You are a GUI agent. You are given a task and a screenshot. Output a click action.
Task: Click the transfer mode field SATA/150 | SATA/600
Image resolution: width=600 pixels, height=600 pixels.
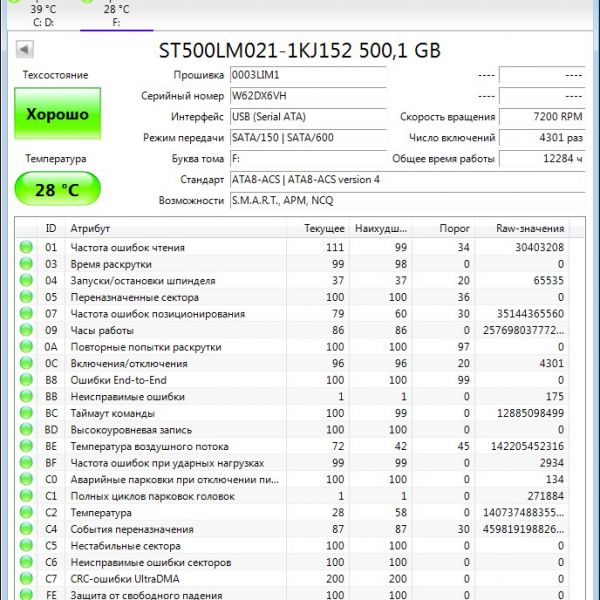tap(308, 138)
